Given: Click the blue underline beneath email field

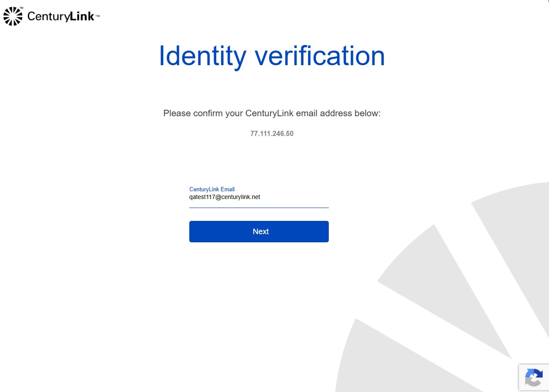Looking at the screenshot, I should (259, 208).
